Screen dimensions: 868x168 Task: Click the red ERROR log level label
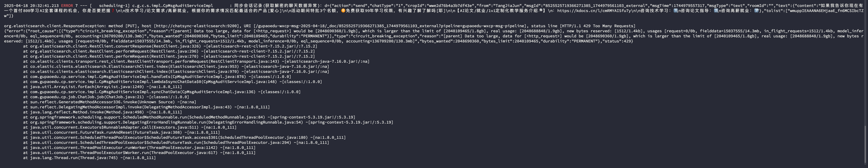[x=67, y=6]
